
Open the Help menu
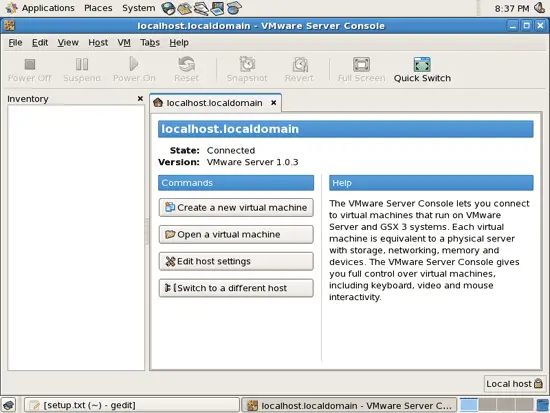(179, 42)
